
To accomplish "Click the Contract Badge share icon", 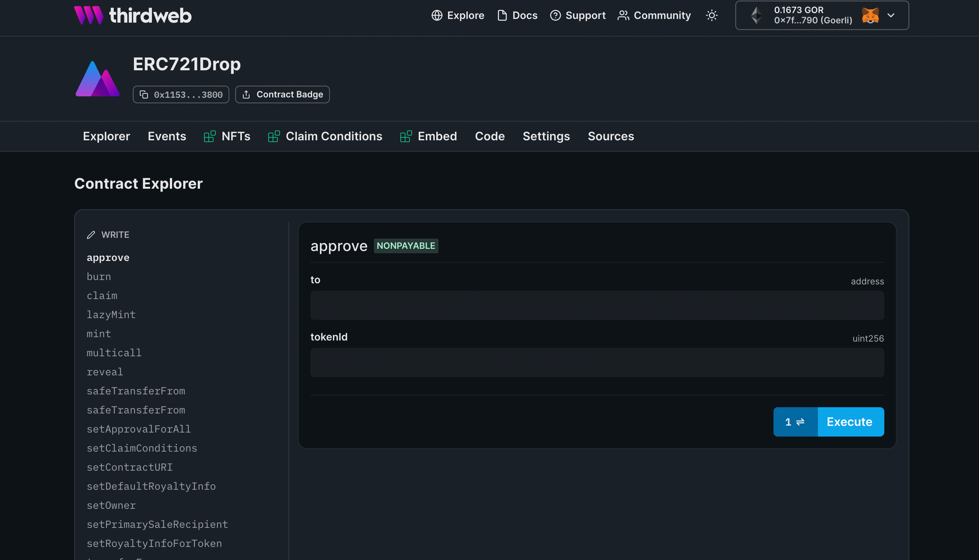I will click(x=247, y=94).
